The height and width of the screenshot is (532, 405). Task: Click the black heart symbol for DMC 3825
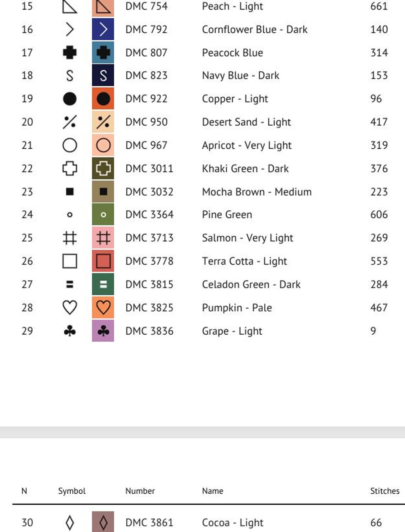click(70, 307)
